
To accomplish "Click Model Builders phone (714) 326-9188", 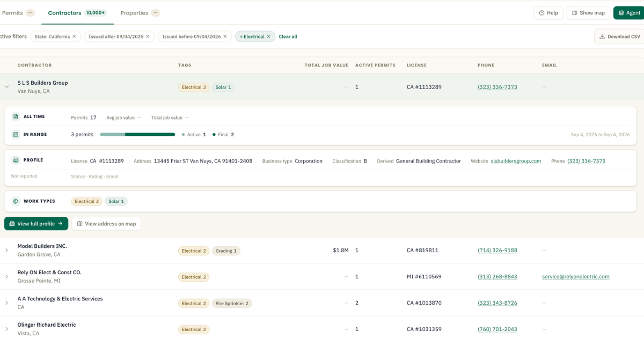I will pyautogui.click(x=497, y=251).
